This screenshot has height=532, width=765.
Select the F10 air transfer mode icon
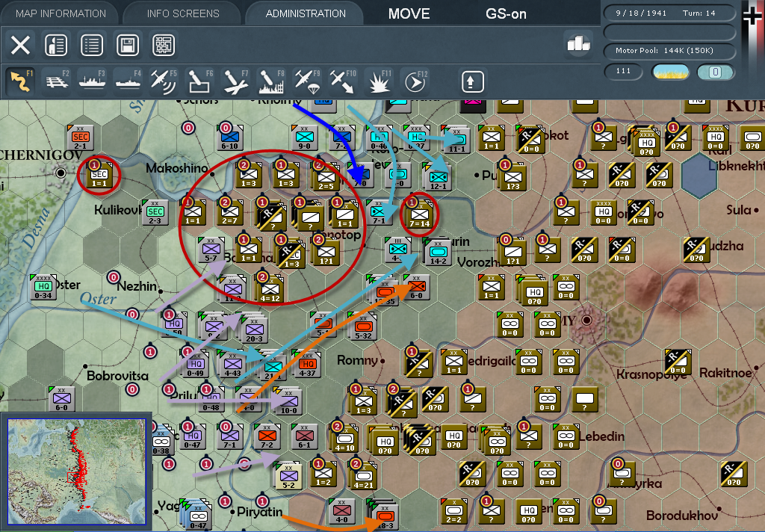pyautogui.click(x=343, y=81)
